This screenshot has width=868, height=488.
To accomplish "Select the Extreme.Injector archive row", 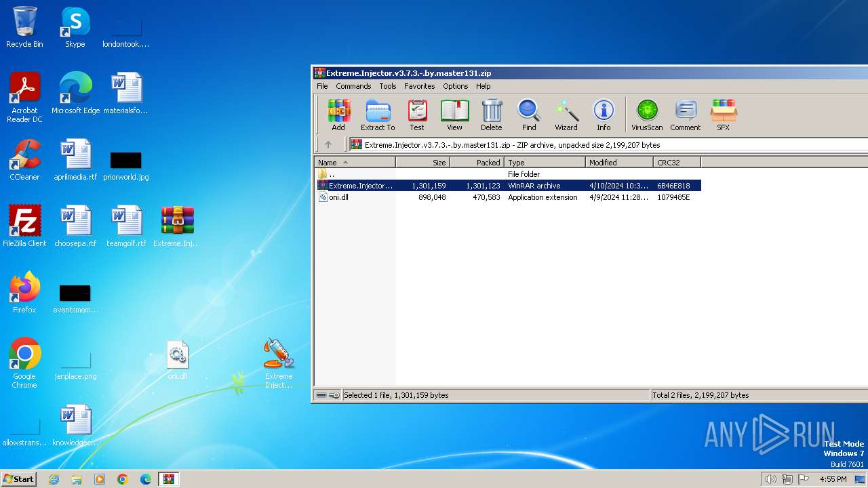I will [508, 186].
